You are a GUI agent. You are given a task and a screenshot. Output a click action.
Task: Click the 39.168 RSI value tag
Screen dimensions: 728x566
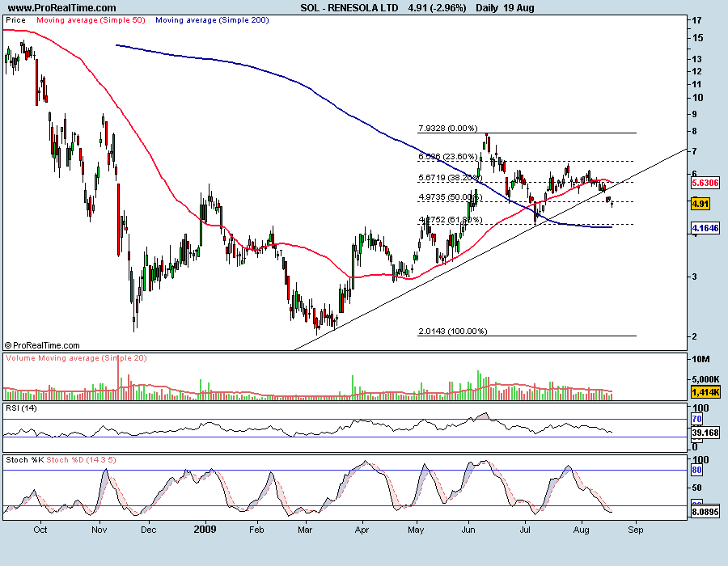coord(705,433)
